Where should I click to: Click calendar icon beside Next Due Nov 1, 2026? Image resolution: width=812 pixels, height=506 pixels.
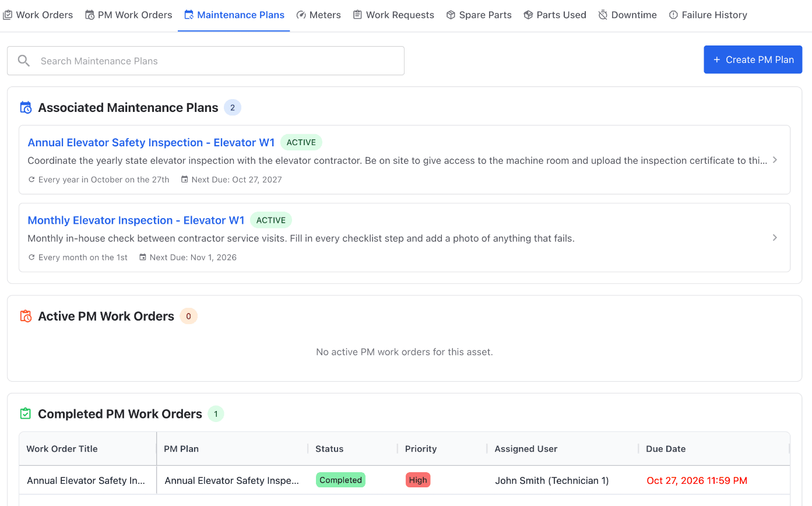[143, 257]
